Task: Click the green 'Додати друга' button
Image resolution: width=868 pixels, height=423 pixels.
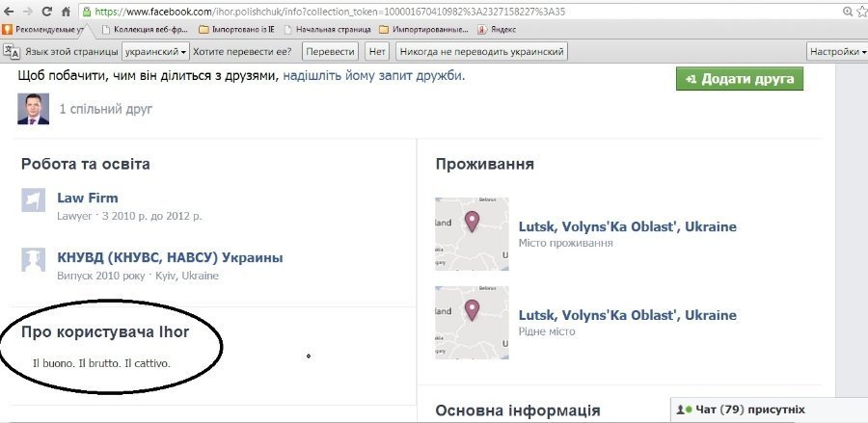Action: (x=739, y=78)
